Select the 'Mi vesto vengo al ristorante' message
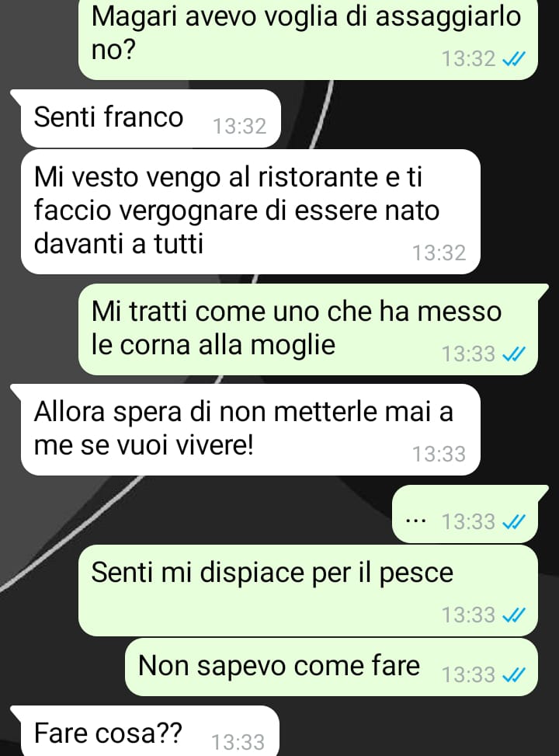Image resolution: width=559 pixels, height=756 pixels. coord(251,211)
